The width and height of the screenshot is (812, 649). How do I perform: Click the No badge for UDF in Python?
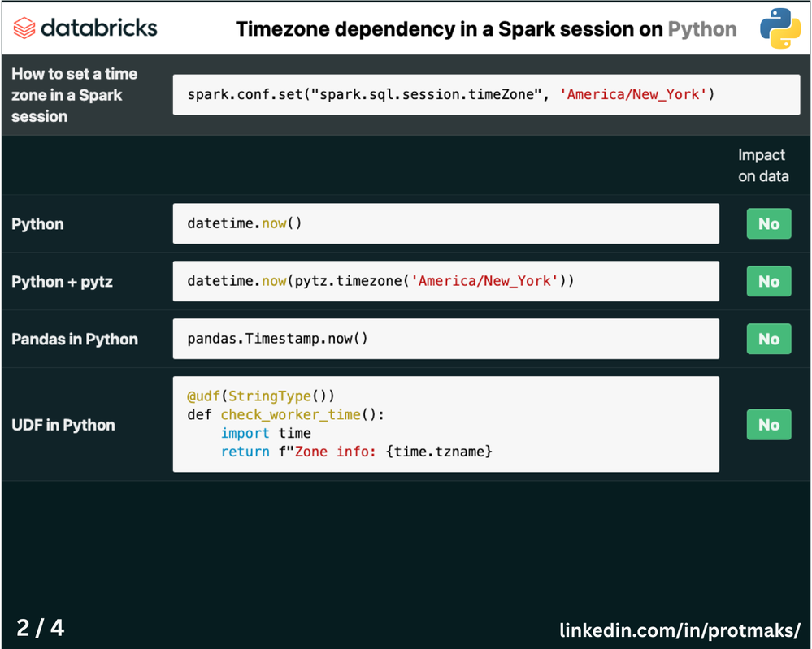point(768,425)
